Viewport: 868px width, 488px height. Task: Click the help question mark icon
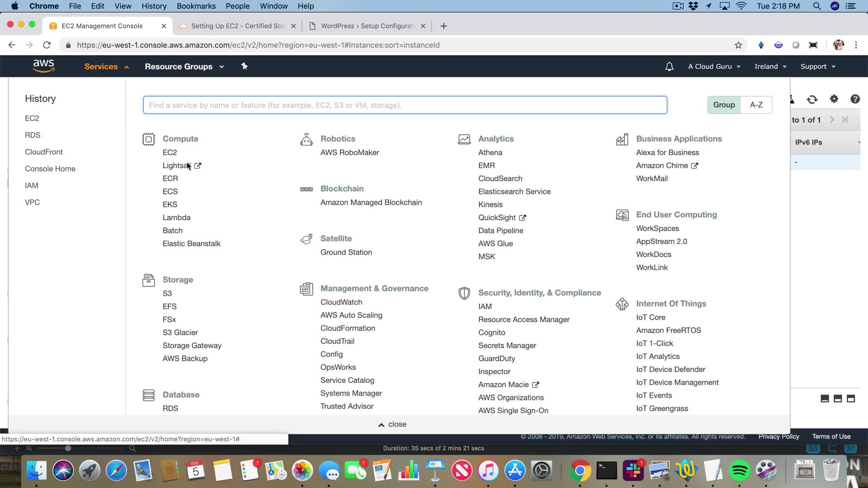click(854, 99)
